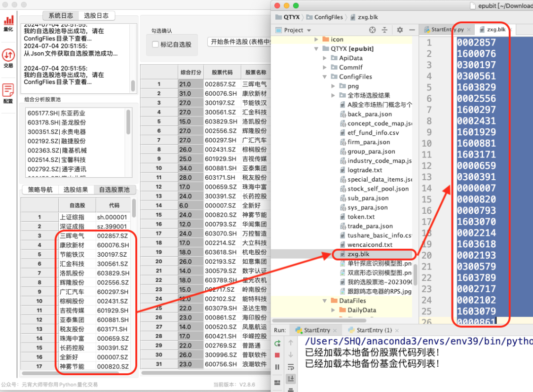Select the zxg.blk editor tab
533x392 pixels.
tap(496, 30)
